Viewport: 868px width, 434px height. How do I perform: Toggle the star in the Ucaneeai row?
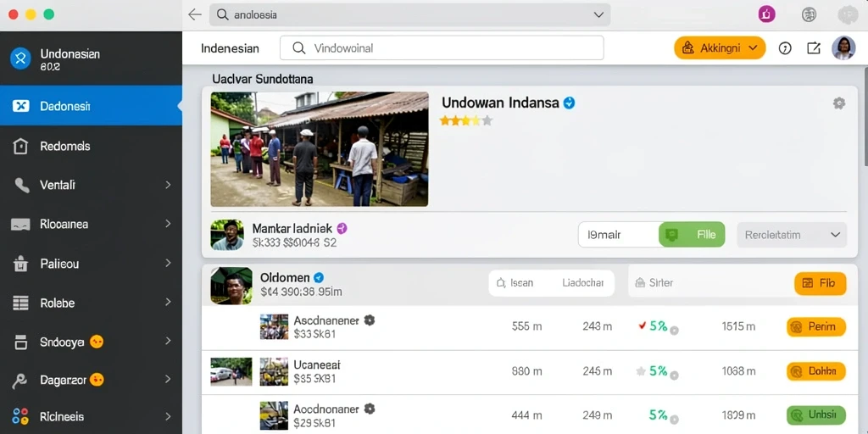click(642, 371)
